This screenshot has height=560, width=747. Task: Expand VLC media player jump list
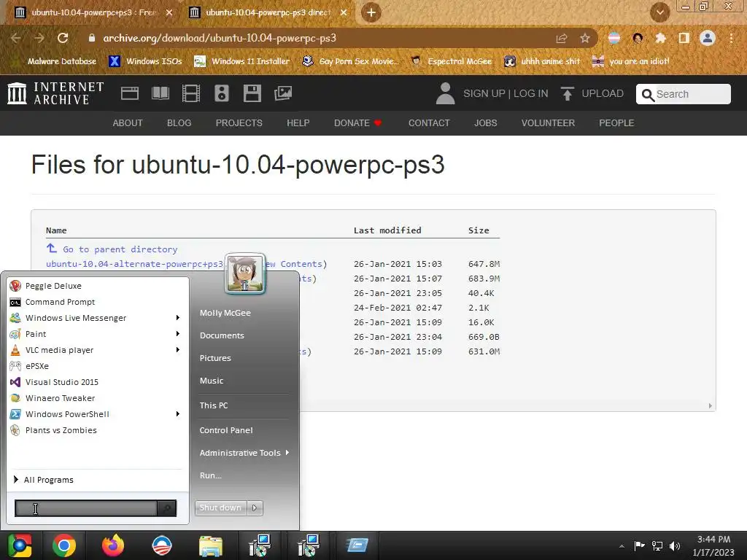click(x=178, y=350)
